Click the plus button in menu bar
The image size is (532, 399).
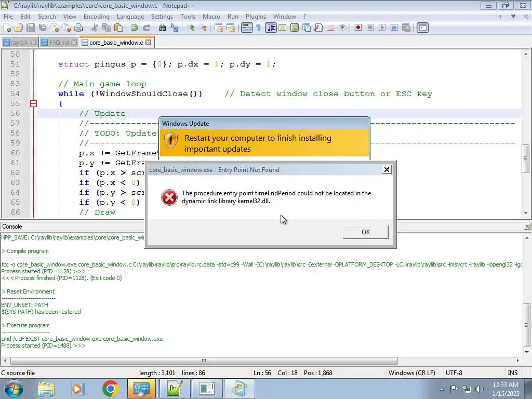[500, 17]
